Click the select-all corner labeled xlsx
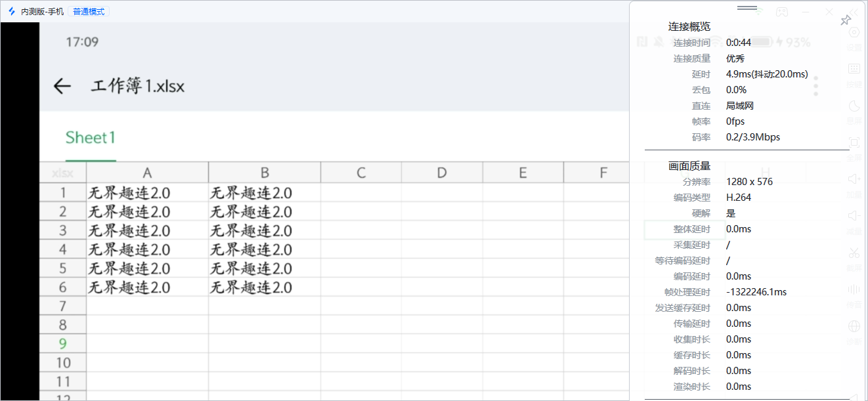This screenshot has width=868, height=401. click(62, 173)
